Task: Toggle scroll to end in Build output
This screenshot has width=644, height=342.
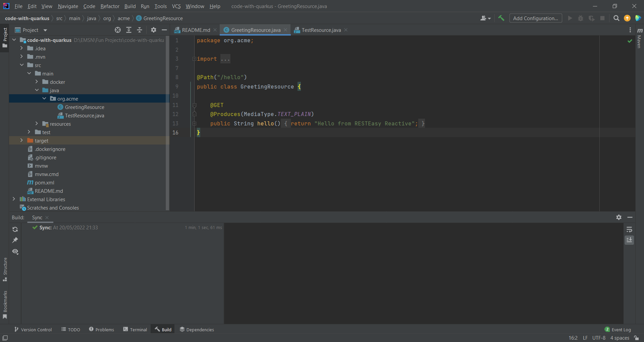Action: coord(629,240)
